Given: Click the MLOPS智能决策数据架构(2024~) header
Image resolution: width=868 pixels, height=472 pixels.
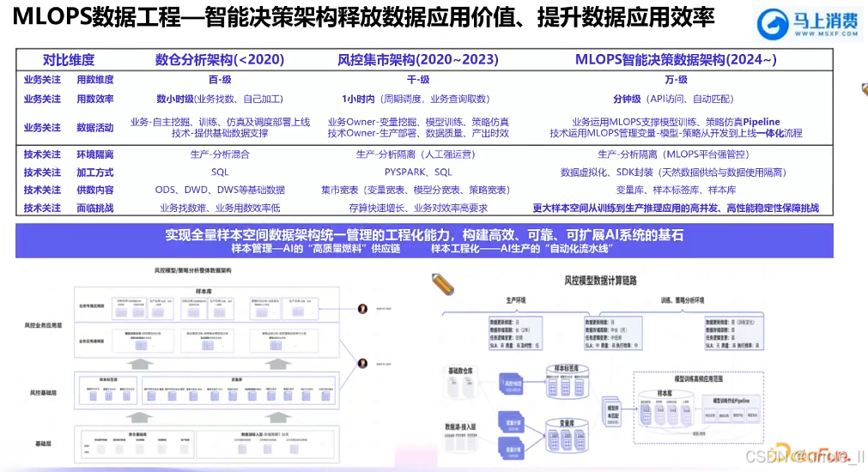Looking at the screenshot, I should coord(676,60).
